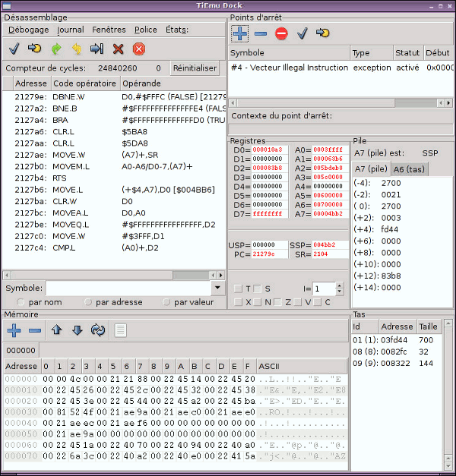This screenshot has height=476, width=456.
Task: Toggle the T flag checkbox
Action: tap(238, 288)
